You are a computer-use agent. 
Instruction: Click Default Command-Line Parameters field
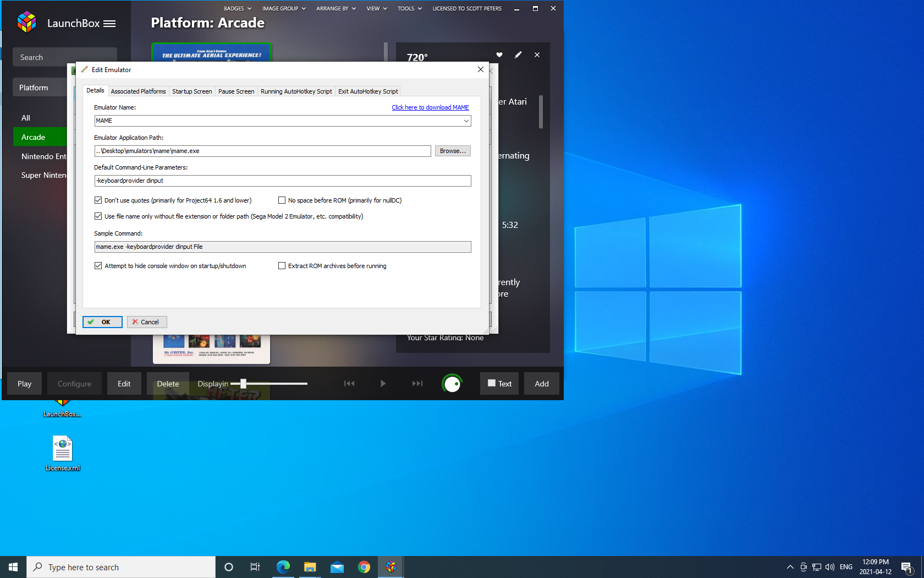[283, 181]
